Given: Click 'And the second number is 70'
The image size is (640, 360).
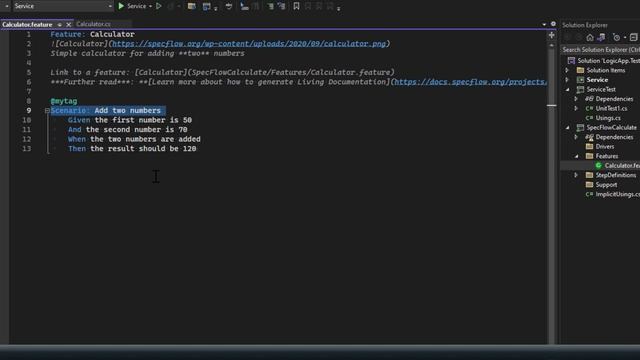Looking at the screenshot, I should tap(128, 129).
